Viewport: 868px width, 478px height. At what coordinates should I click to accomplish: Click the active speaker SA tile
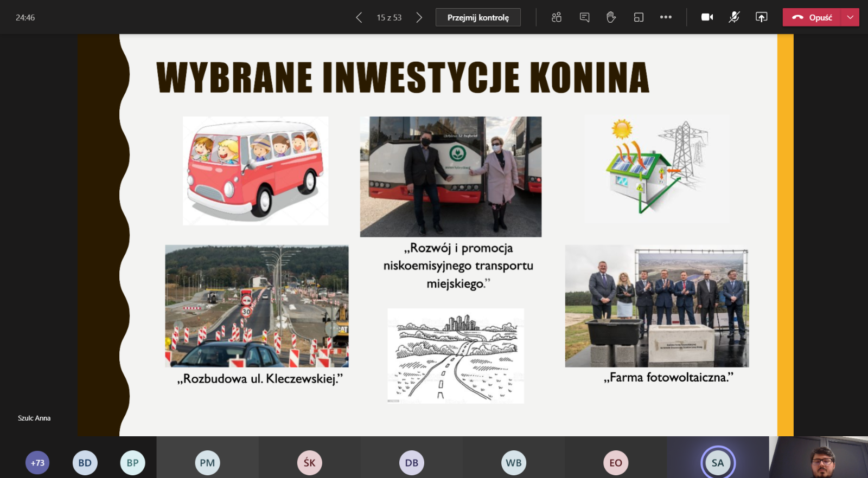click(x=718, y=463)
